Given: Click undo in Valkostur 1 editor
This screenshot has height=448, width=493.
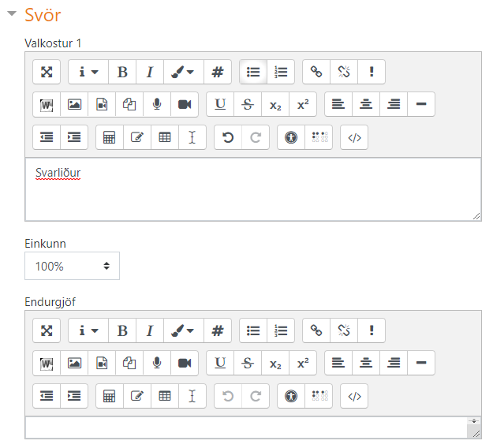Looking at the screenshot, I should tap(228, 136).
